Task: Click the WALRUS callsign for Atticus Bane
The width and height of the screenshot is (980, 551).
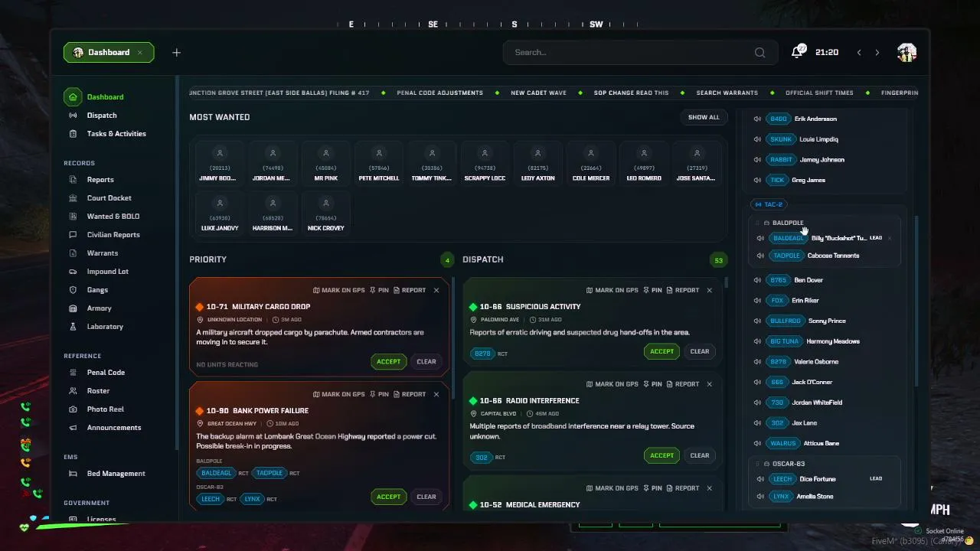Action: (x=783, y=443)
